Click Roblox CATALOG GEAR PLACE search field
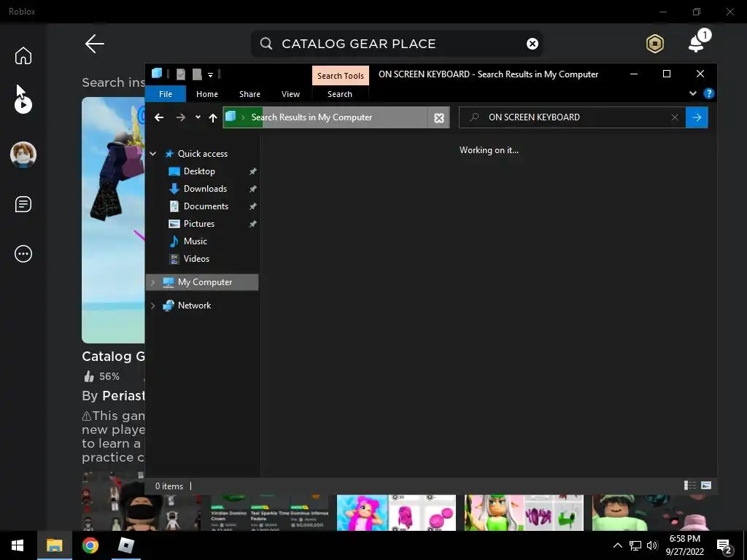The height and width of the screenshot is (560, 747). click(x=396, y=44)
